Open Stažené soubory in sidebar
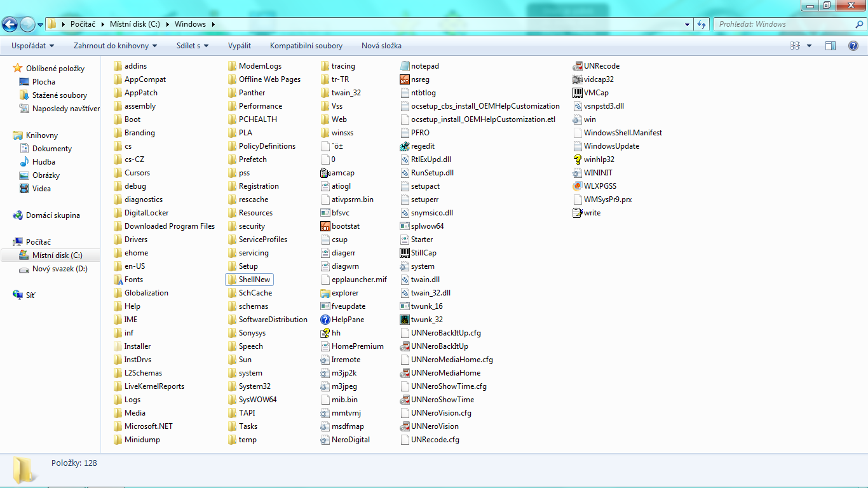The width and height of the screenshot is (868, 488). 60,95
